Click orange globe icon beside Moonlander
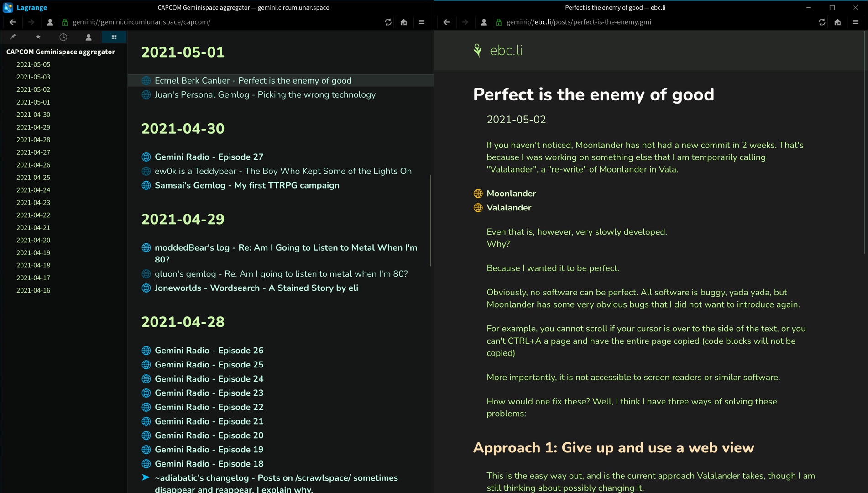The height and width of the screenshot is (493, 868). (478, 194)
